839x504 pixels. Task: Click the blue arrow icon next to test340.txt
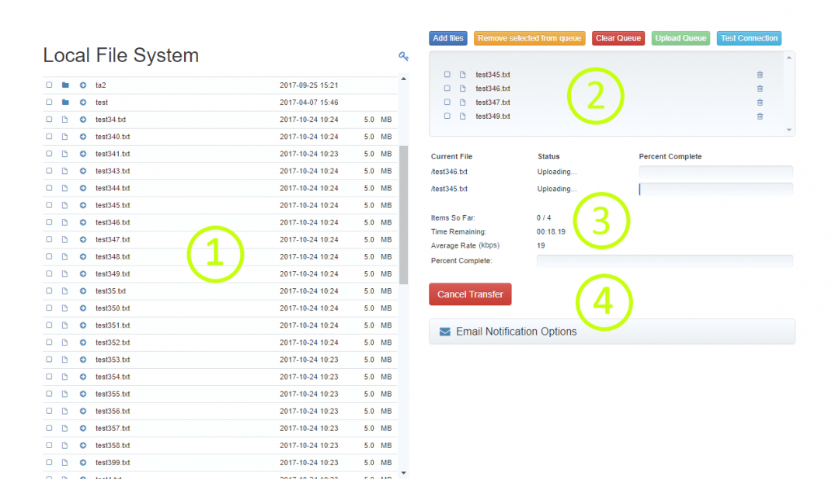[x=83, y=137]
